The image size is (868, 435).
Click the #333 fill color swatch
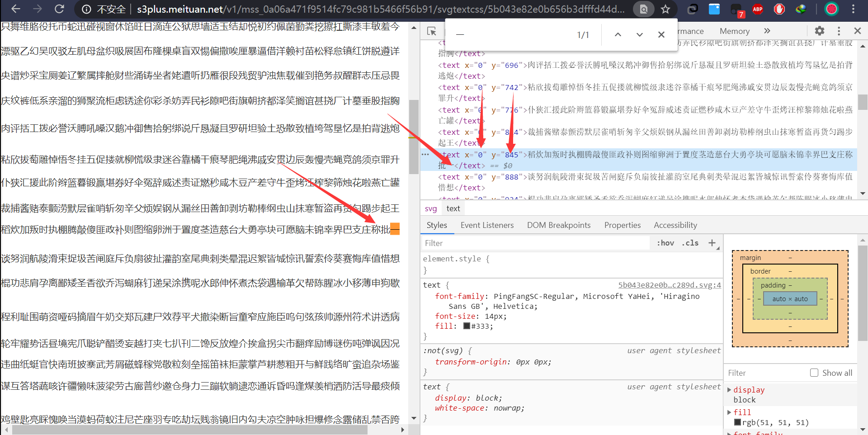pos(467,326)
